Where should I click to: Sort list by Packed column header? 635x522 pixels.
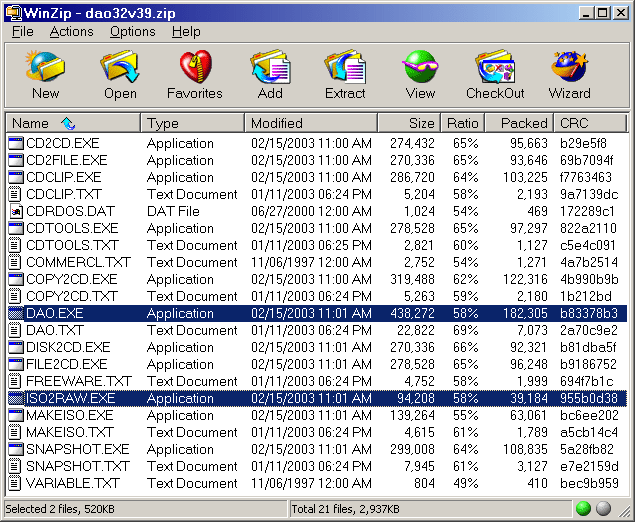click(x=520, y=123)
